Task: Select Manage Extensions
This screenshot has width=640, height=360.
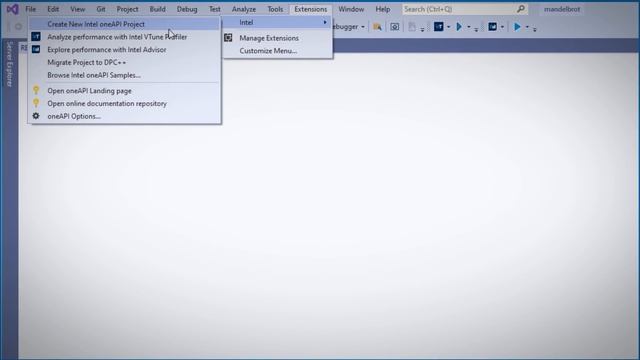Action: (x=278, y=38)
